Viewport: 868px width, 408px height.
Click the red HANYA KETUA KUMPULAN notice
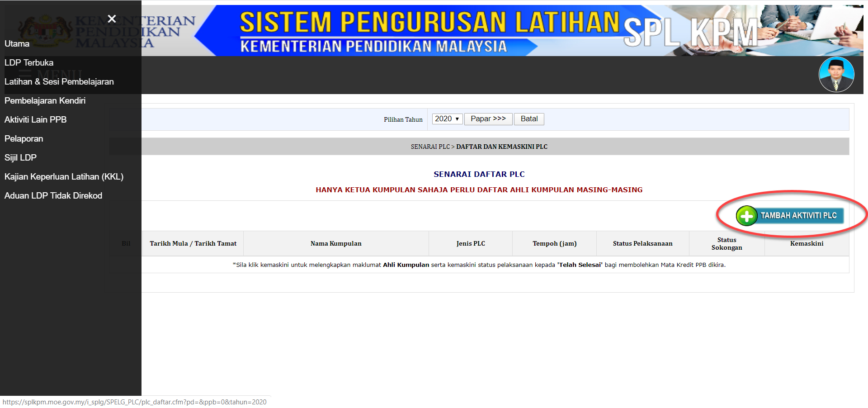click(479, 190)
